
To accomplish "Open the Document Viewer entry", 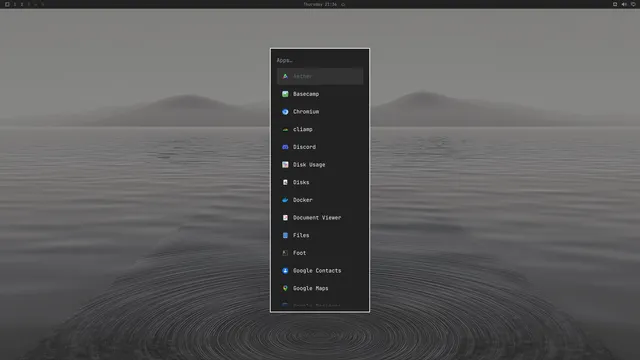I will [x=320, y=218].
